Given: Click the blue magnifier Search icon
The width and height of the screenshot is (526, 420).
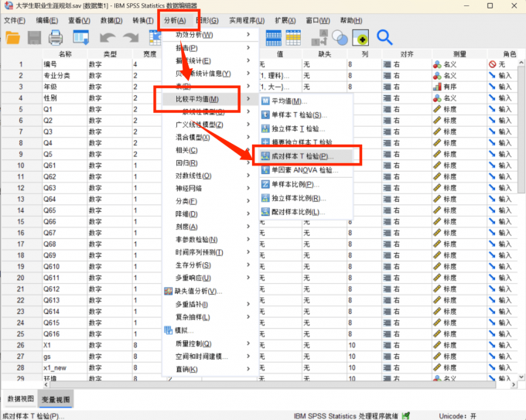Looking at the screenshot, I should tap(384, 38).
